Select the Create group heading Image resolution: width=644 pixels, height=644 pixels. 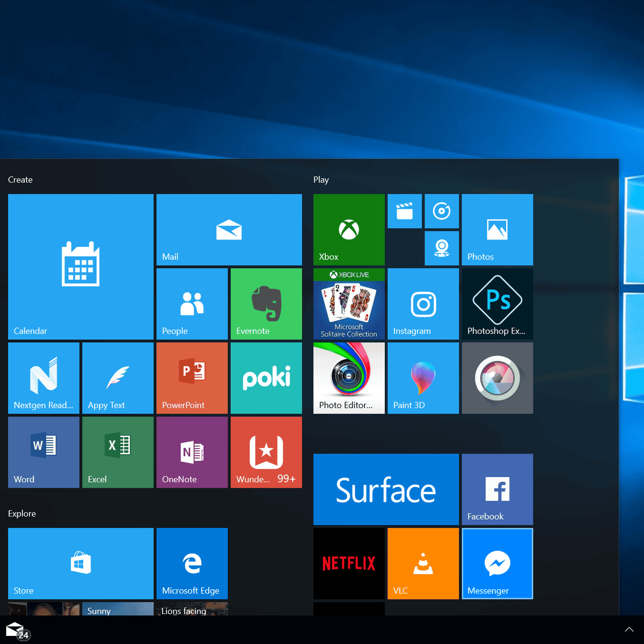coord(20,180)
